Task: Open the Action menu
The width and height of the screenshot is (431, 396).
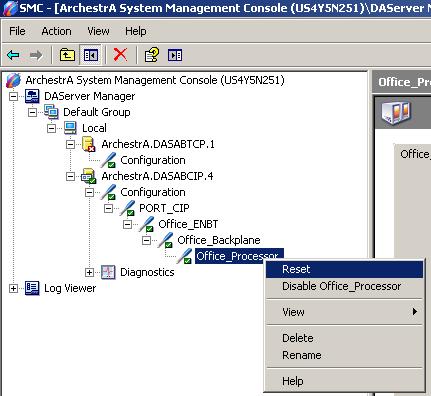Action: 56,31
